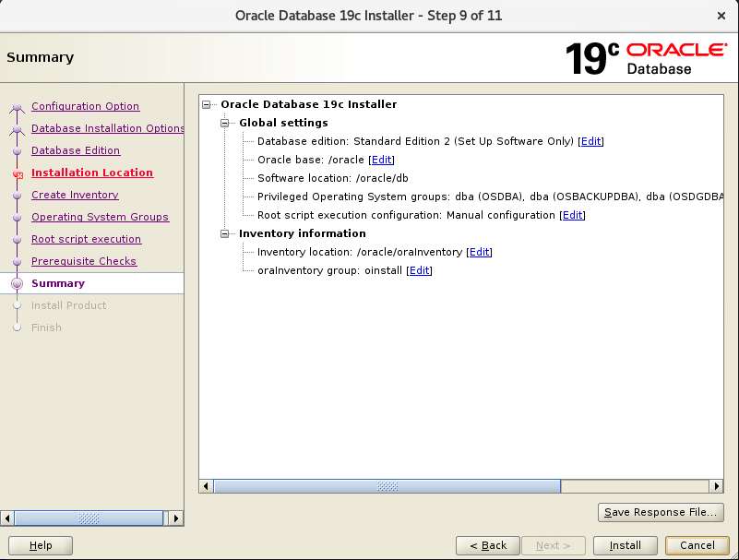Edit the oraInventory group
The width and height of the screenshot is (739, 560).
[x=420, y=270]
